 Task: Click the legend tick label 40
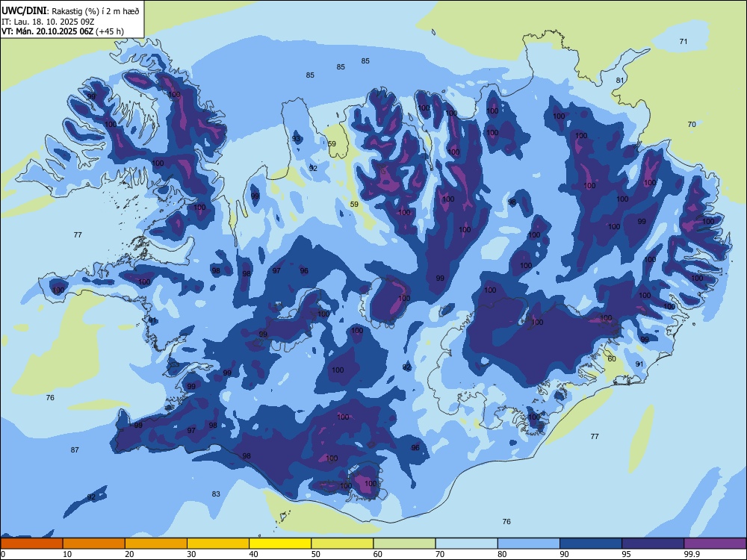[253, 554]
